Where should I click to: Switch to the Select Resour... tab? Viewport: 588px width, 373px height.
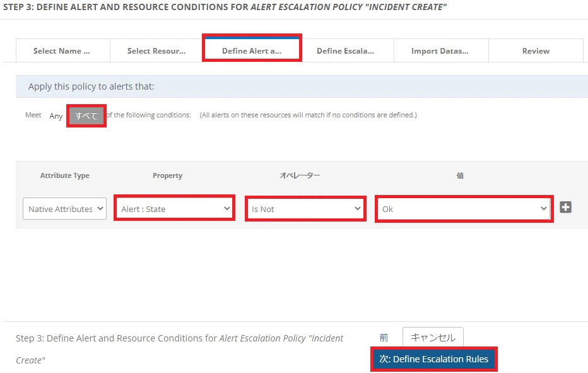(156, 50)
